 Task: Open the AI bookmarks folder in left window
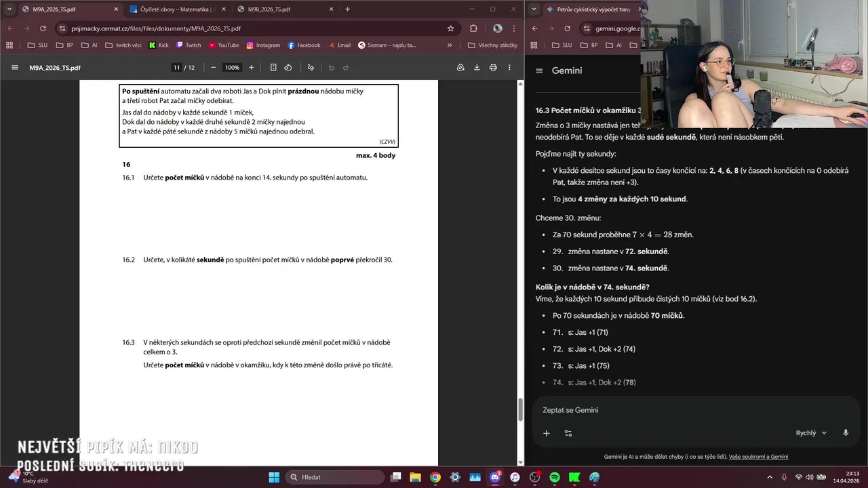(90, 45)
